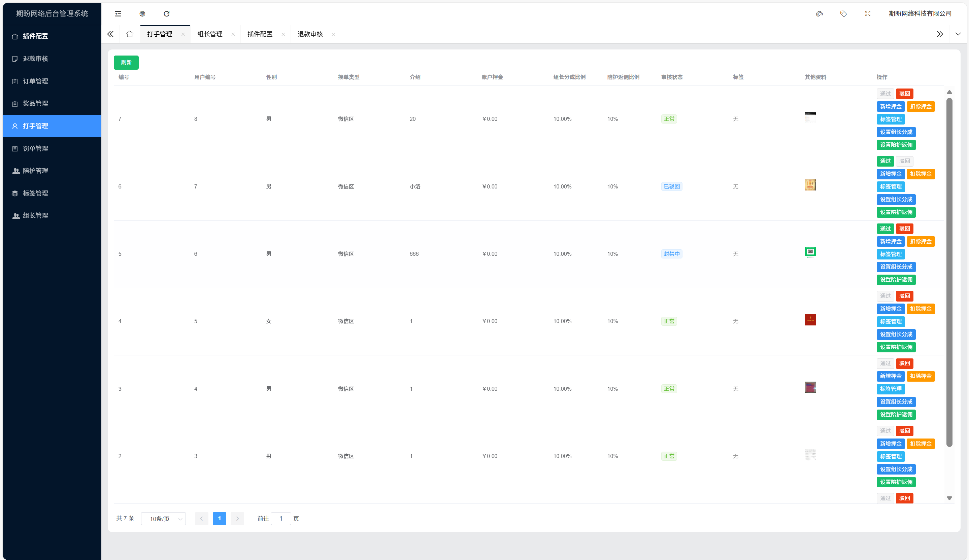Open the 10条/页 page size dropdown
The image size is (969, 560).
(x=163, y=519)
